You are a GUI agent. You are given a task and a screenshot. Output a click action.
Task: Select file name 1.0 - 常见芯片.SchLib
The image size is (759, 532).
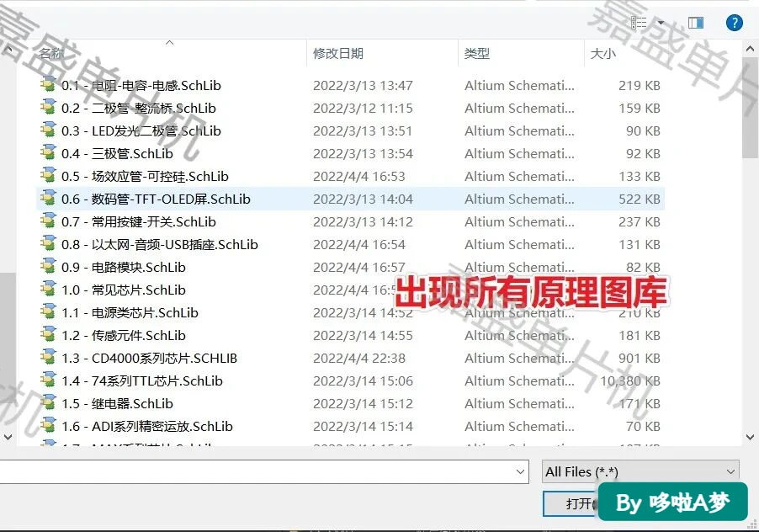(124, 290)
